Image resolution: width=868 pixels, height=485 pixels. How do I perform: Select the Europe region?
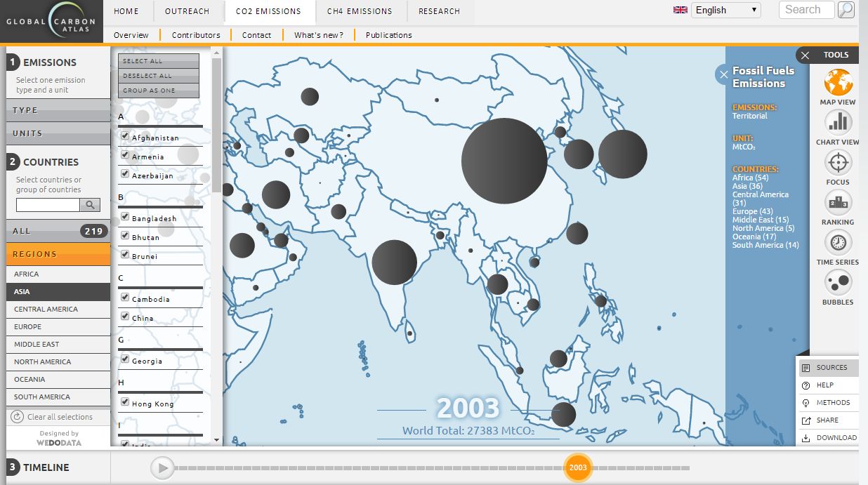[x=58, y=327]
